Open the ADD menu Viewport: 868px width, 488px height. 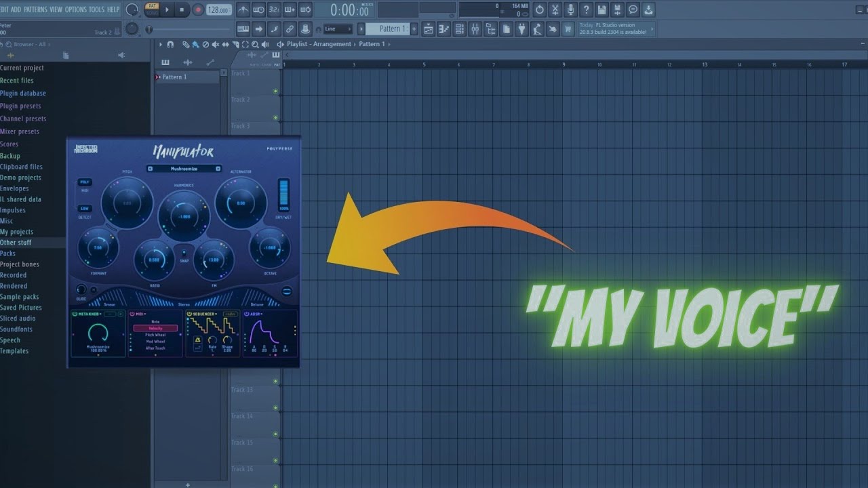coord(16,9)
